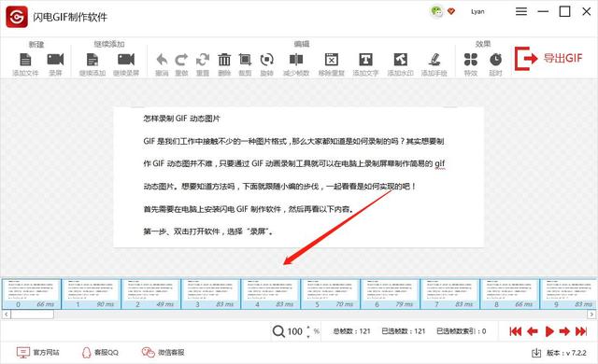598x364 pixels.
Task: Open the 添加水印 watermark tool
Action: [x=401, y=60]
